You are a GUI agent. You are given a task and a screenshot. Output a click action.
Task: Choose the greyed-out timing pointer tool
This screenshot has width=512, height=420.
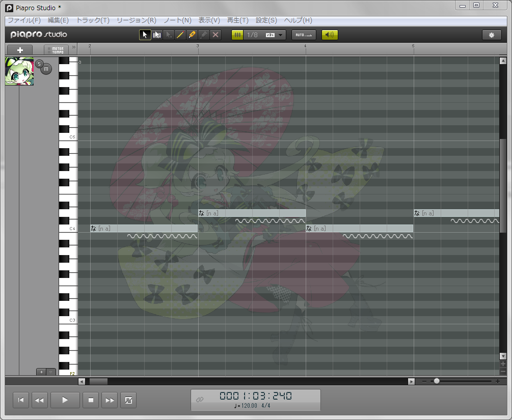[169, 35]
